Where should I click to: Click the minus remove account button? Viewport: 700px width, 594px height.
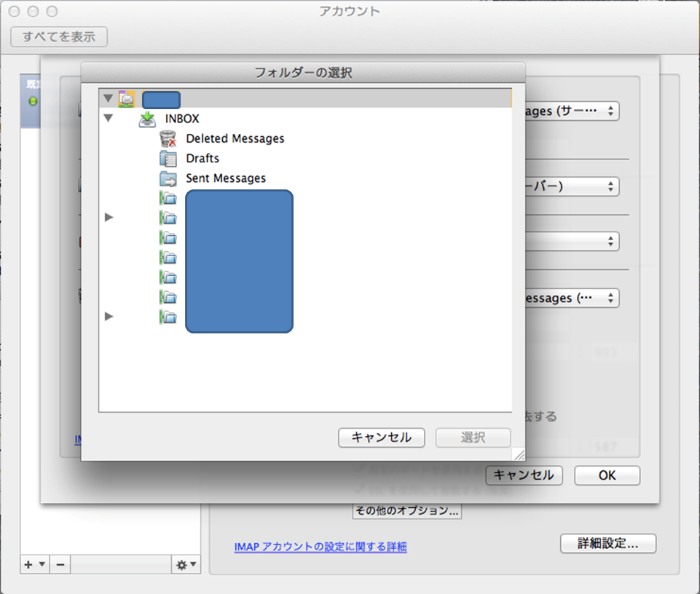[x=60, y=564]
